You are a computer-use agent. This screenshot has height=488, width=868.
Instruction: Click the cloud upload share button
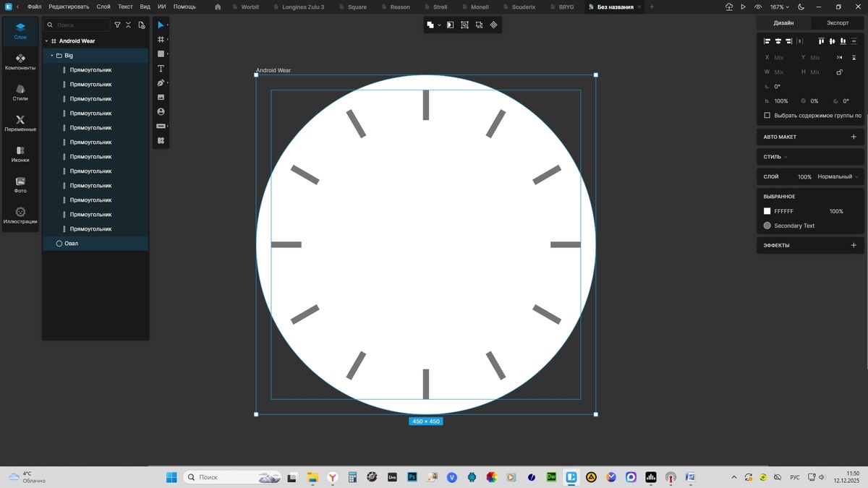pos(729,7)
